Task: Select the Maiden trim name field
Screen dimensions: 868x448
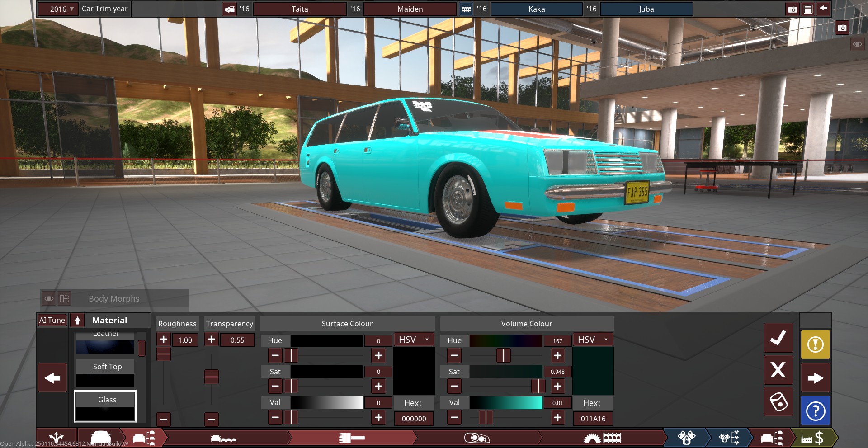Action: pos(410,9)
